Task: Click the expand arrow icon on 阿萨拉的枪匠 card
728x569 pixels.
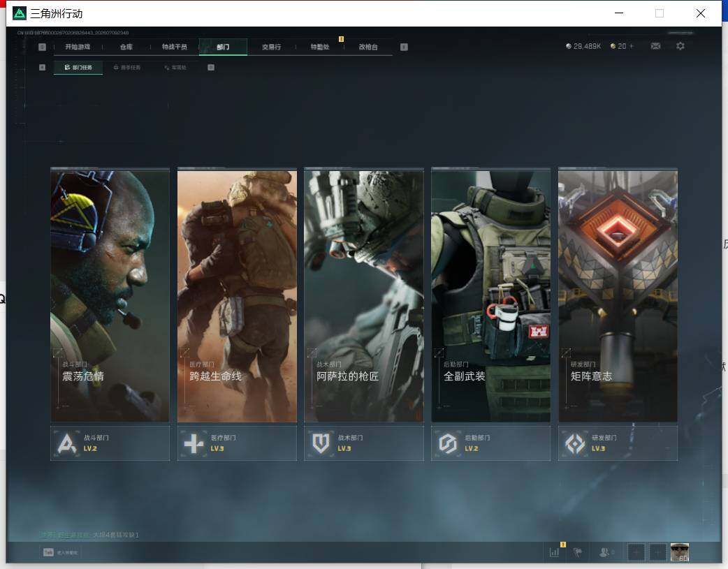Action: coord(312,353)
